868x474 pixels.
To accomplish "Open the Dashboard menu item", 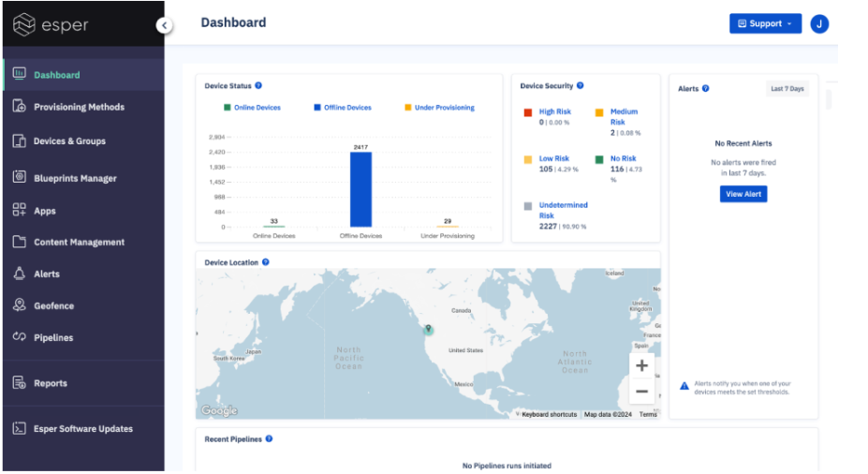I will point(56,75).
